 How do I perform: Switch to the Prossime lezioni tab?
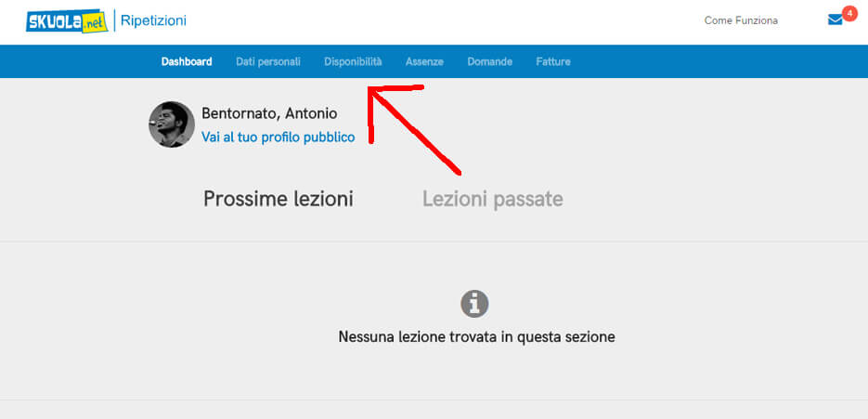click(279, 199)
